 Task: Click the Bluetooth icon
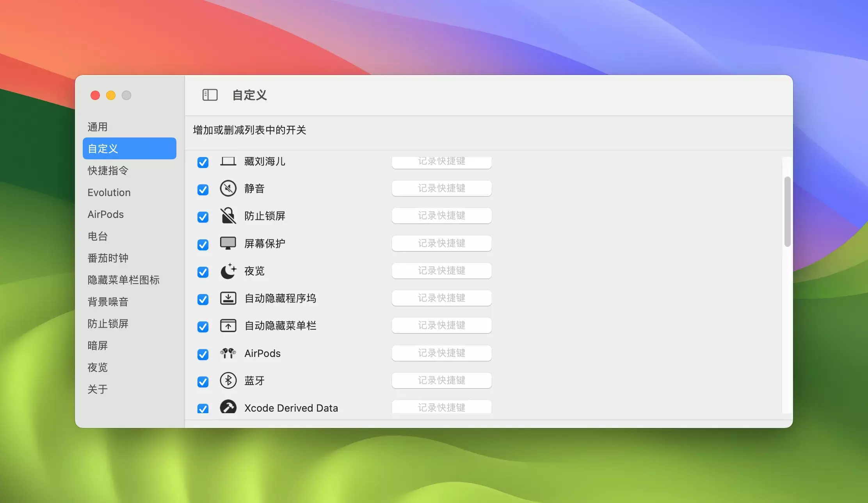(x=228, y=381)
